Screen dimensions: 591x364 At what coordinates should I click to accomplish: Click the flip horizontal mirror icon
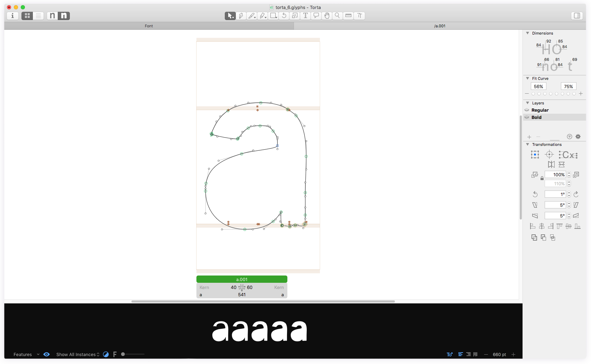[551, 165]
